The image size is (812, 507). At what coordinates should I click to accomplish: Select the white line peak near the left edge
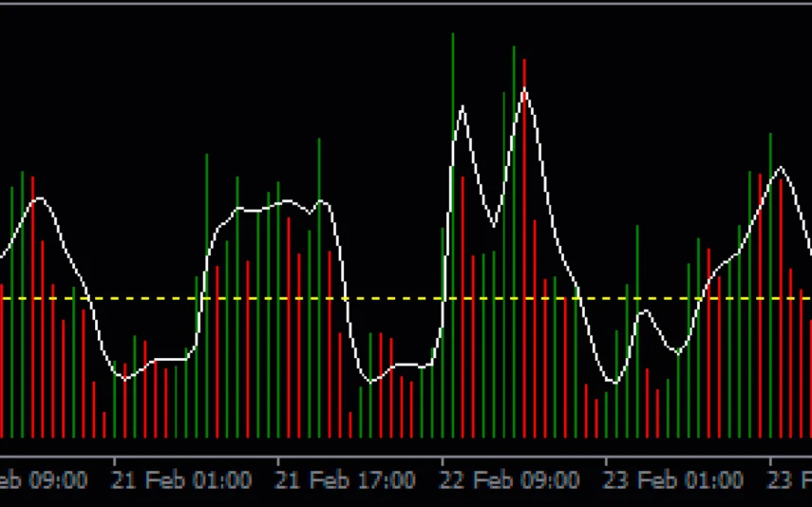pyautogui.click(x=38, y=198)
